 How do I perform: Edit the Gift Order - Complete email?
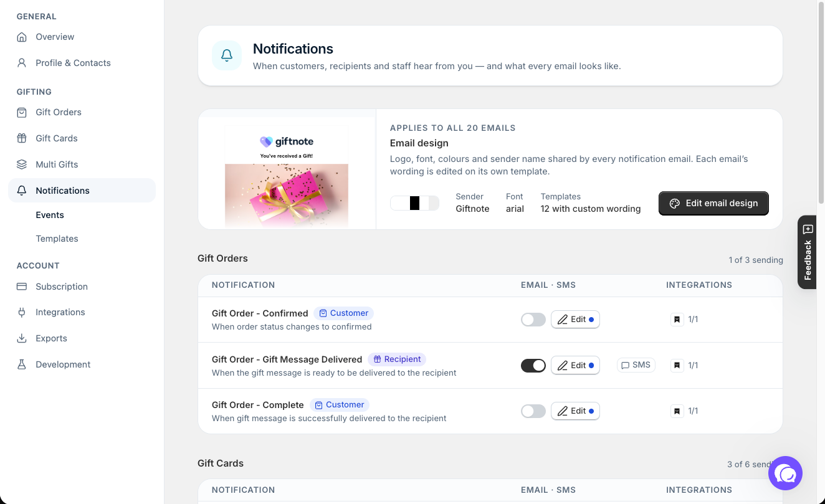pos(575,411)
